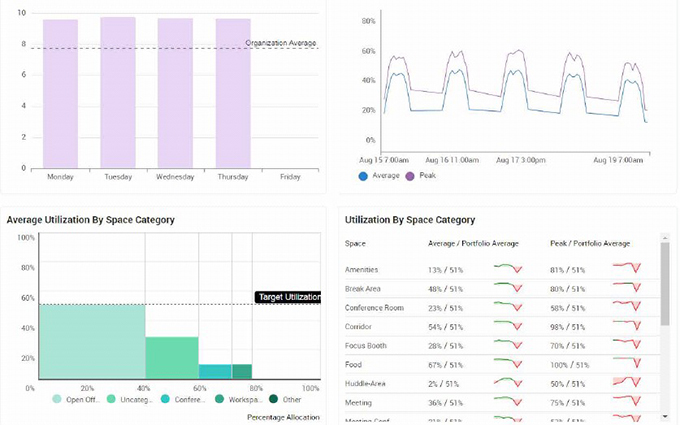Click Huddle-Area peak trend sparkline
This screenshot has width=680, height=425.
tap(627, 383)
